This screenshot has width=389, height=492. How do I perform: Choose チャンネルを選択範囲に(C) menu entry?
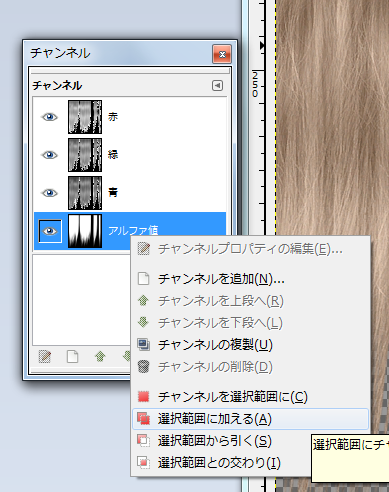250,397
